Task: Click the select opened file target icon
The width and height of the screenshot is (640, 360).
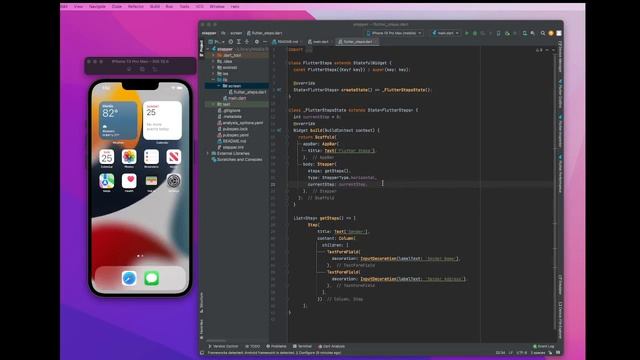Action: click(231, 42)
